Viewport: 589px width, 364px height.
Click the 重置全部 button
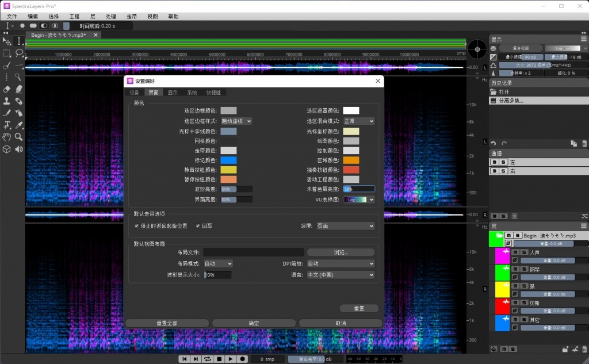click(x=167, y=323)
